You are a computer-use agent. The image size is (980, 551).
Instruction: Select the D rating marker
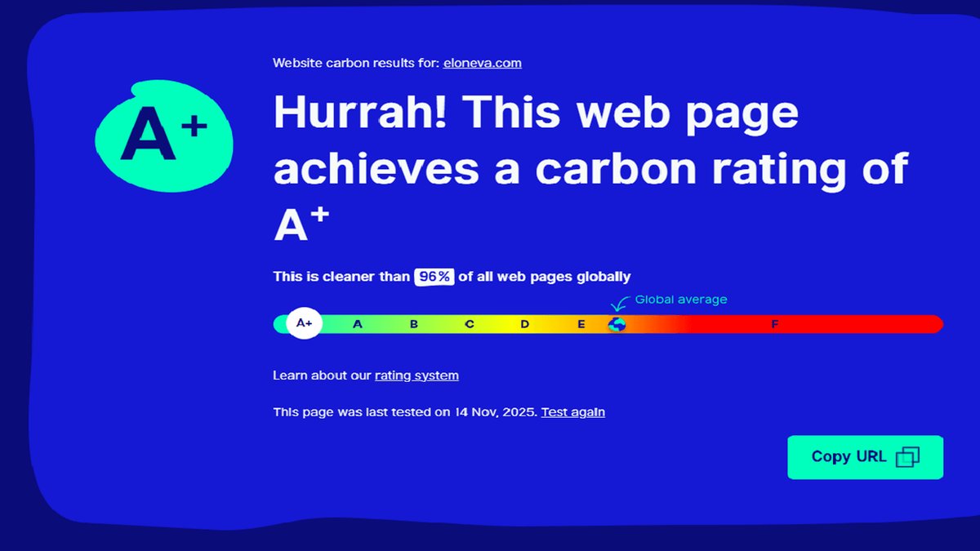(x=524, y=323)
